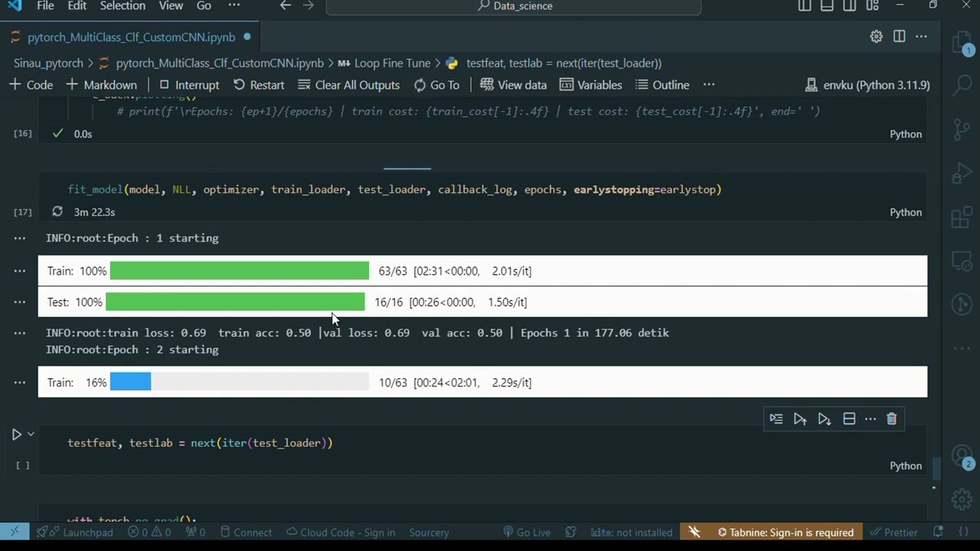Click kite: not installed status
The image size is (980, 551).
point(631,533)
